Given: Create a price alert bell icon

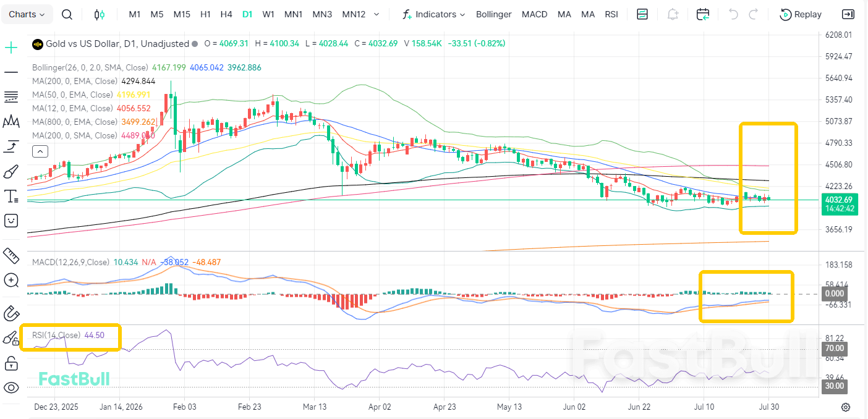Looking at the screenshot, I should coord(673,14).
